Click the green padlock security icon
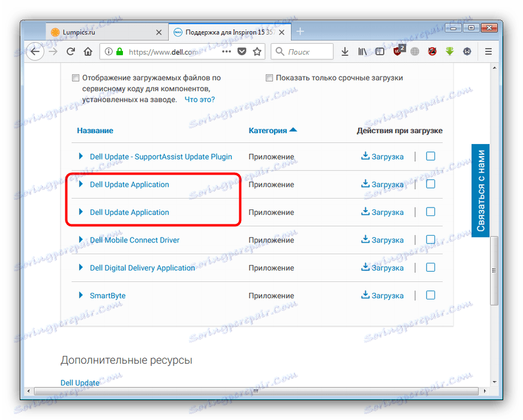 pos(119,52)
